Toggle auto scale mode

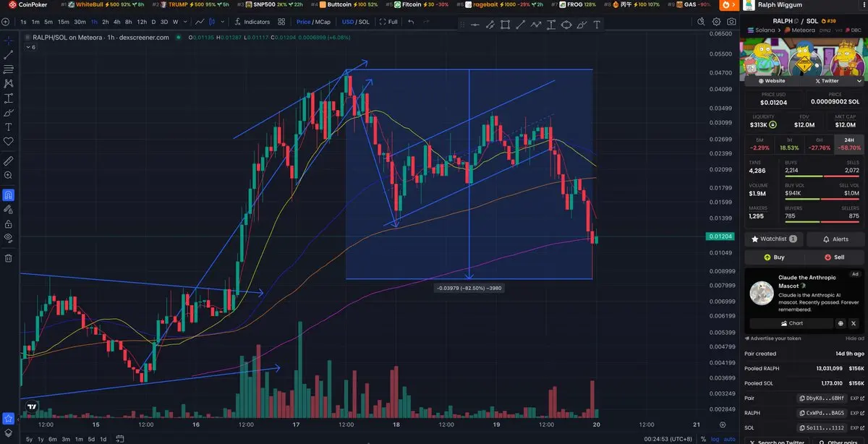pyautogui.click(x=729, y=439)
